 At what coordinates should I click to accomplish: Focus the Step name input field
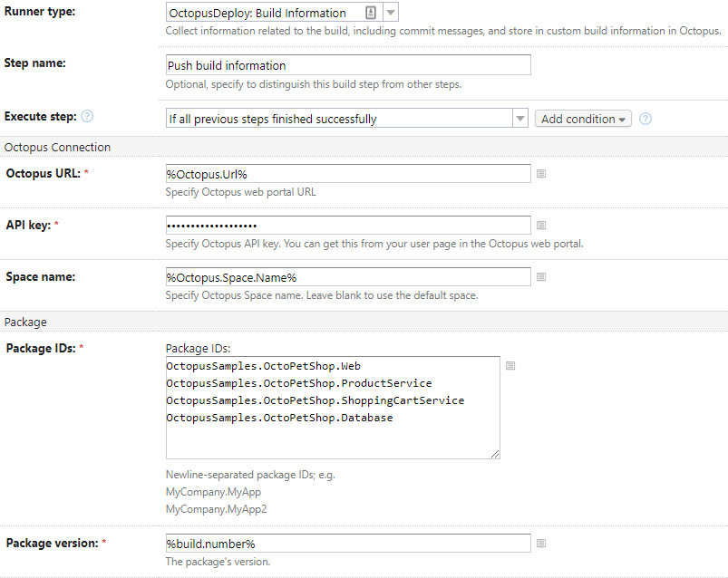tap(348, 65)
